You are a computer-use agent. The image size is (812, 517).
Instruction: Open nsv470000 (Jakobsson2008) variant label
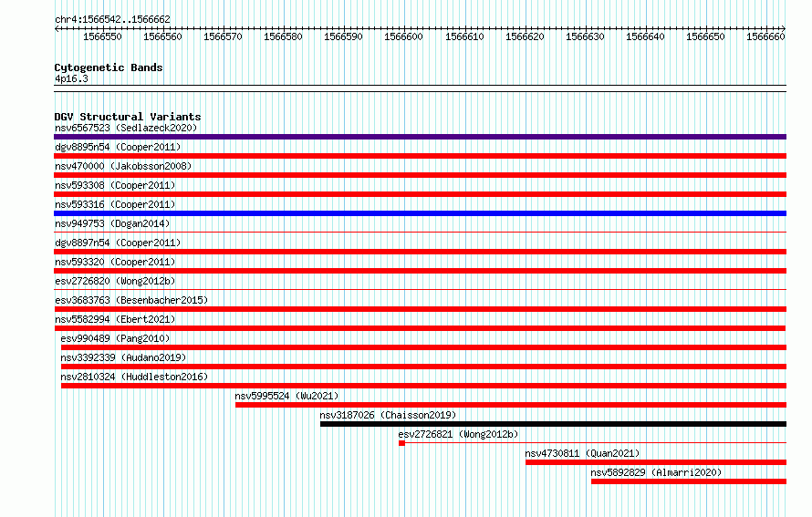point(123,166)
